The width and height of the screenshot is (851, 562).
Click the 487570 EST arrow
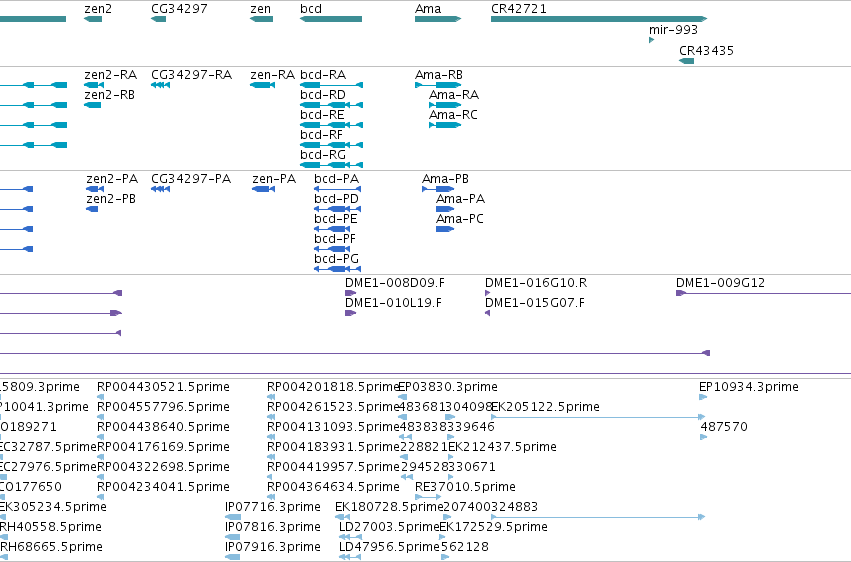[703, 437]
